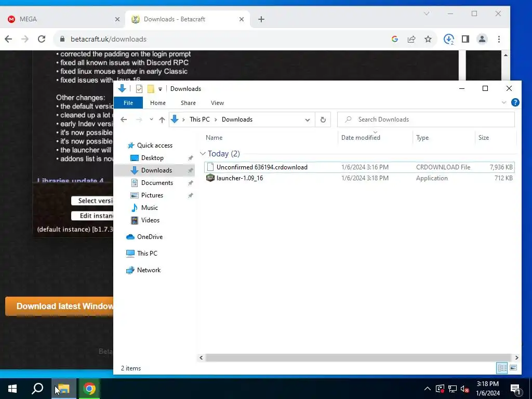Open File menu in Explorer ribbon
532x399 pixels.
(128, 103)
